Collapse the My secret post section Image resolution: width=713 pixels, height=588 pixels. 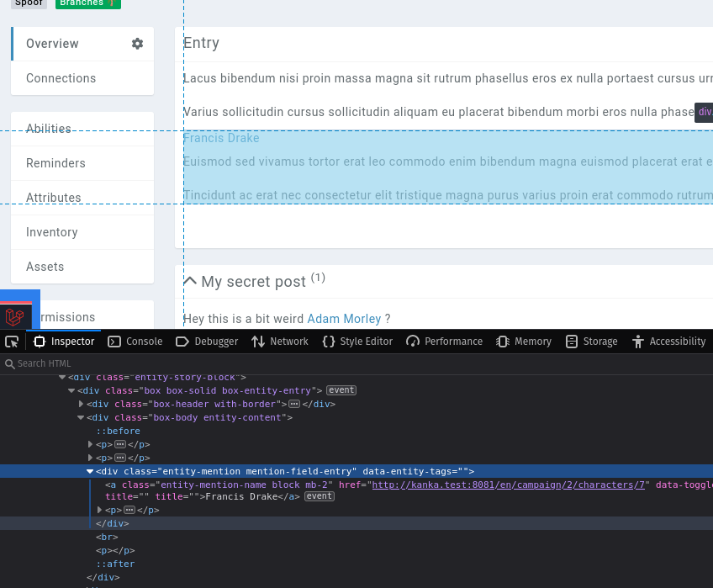tap(191, 281)
